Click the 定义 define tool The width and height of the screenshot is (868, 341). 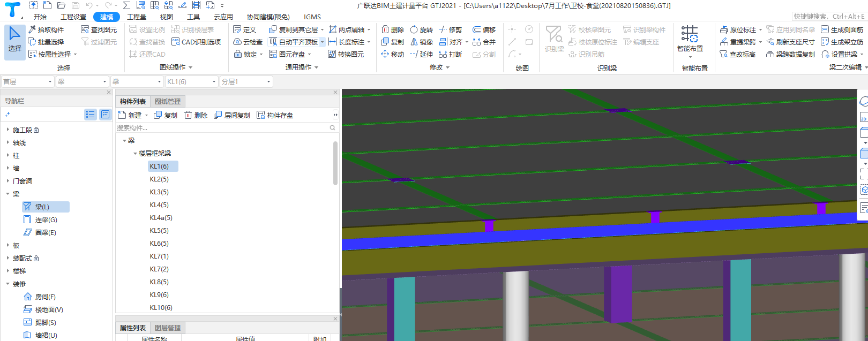tap(245, 29)
